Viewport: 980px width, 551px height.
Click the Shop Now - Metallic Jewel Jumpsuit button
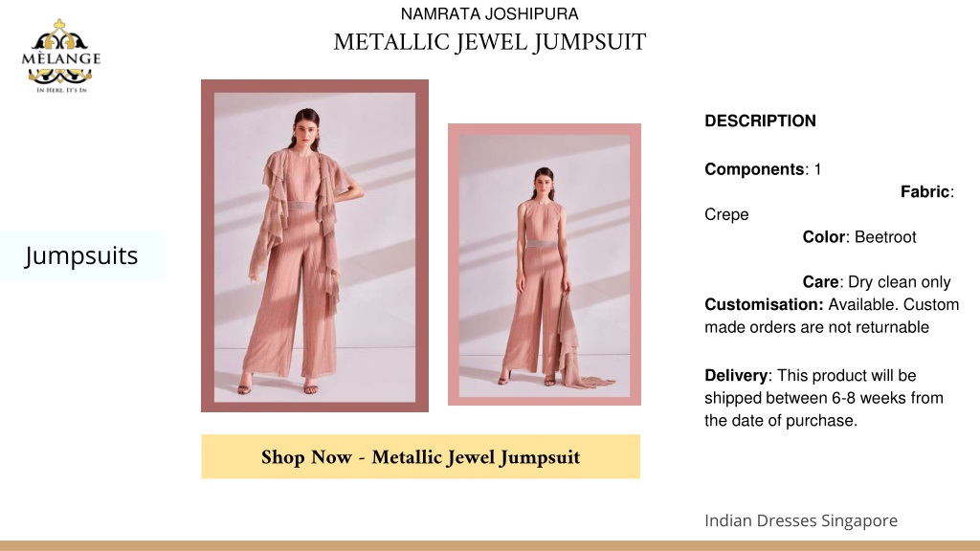click(421, 456)
